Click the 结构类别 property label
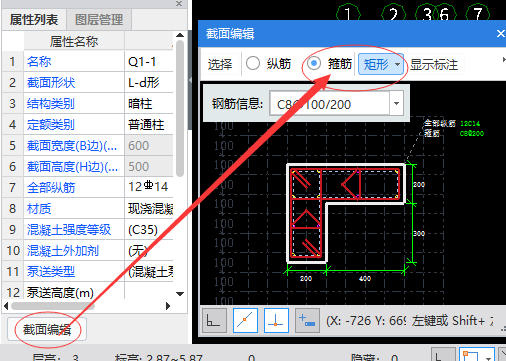The height and width of the screenshot is (361, 506). point(51,104)
